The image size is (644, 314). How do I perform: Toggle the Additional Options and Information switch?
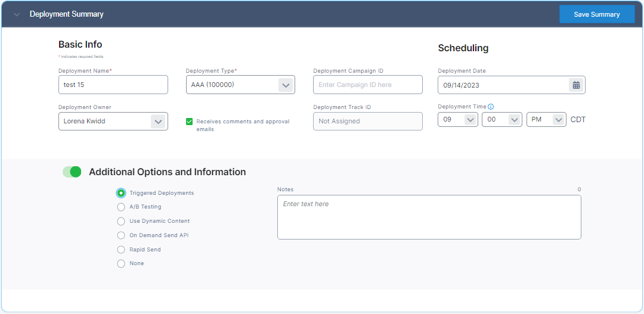point(72,172)
